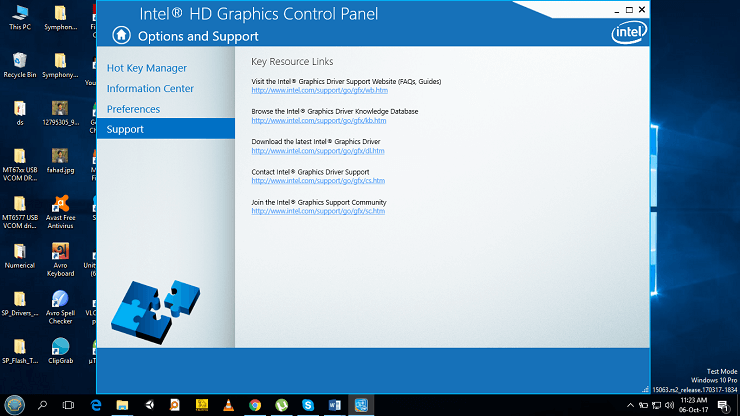
Task: Select the SP_Drivers_ folder on desktop
Action: click(20, 304)
